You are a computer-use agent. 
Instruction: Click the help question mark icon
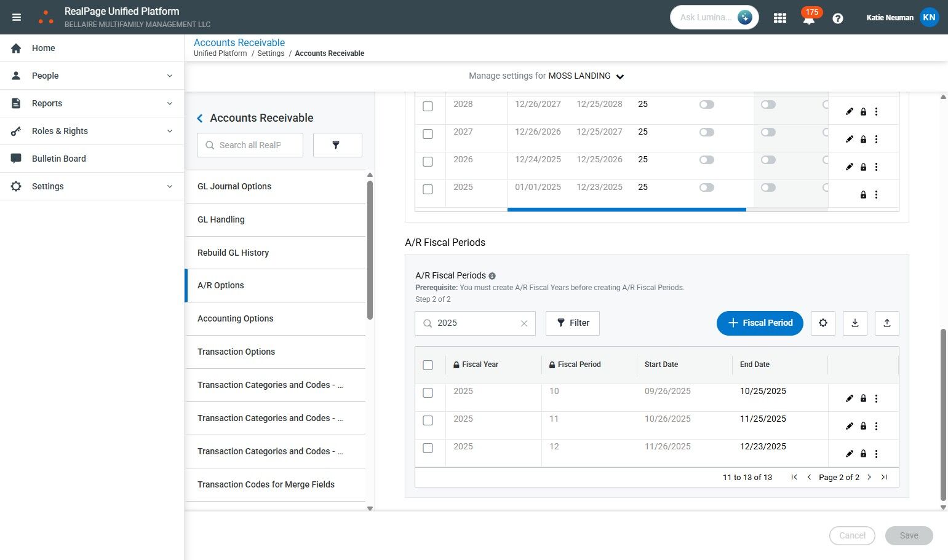[837, 18]
